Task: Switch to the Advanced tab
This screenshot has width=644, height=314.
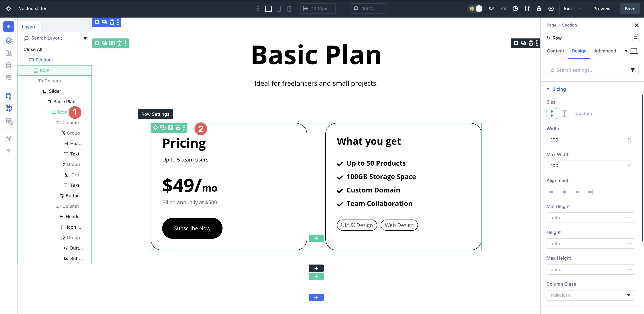Action: pyautogui.click(x=605, y=51)
